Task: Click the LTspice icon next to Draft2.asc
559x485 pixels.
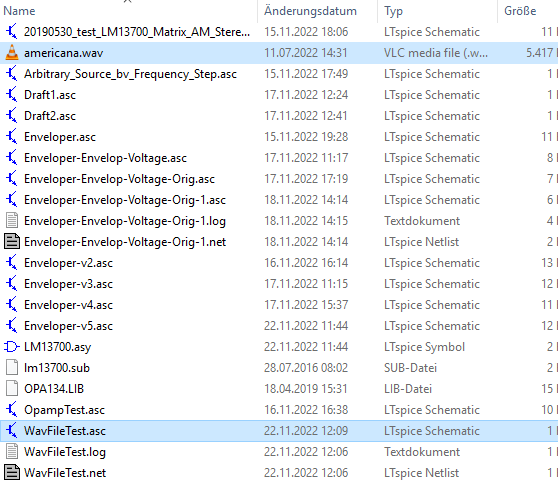Action: click(x=11, y=116)
